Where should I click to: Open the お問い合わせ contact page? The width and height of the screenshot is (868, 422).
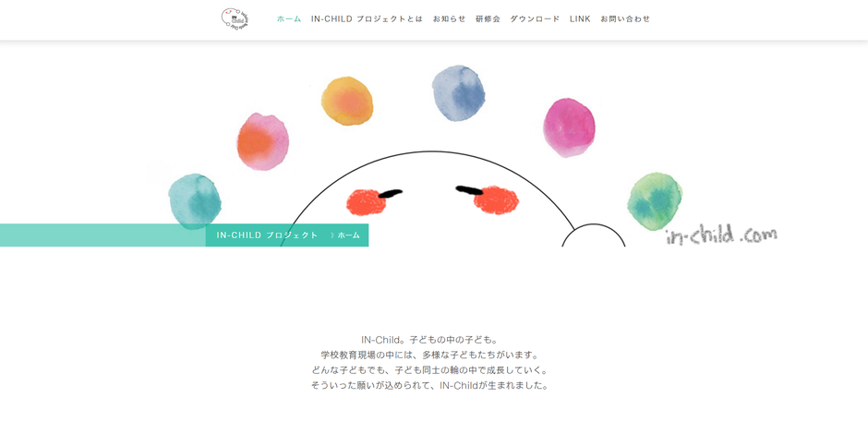[x=625, y=18]
